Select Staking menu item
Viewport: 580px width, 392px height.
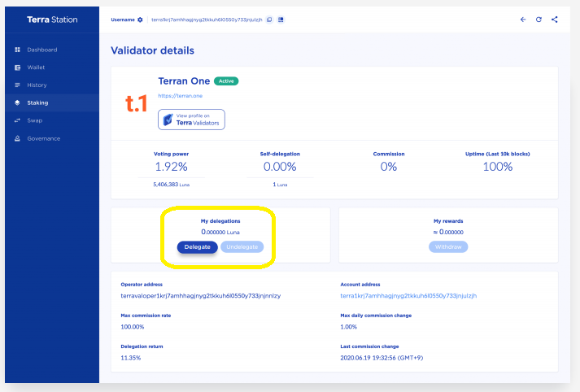pyautogui.click(x=37, y=102)
